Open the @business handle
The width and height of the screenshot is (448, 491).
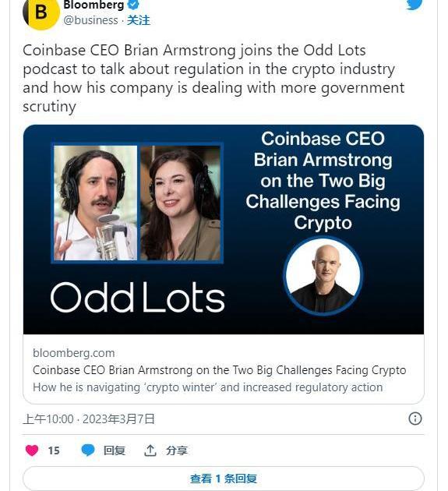91,20
